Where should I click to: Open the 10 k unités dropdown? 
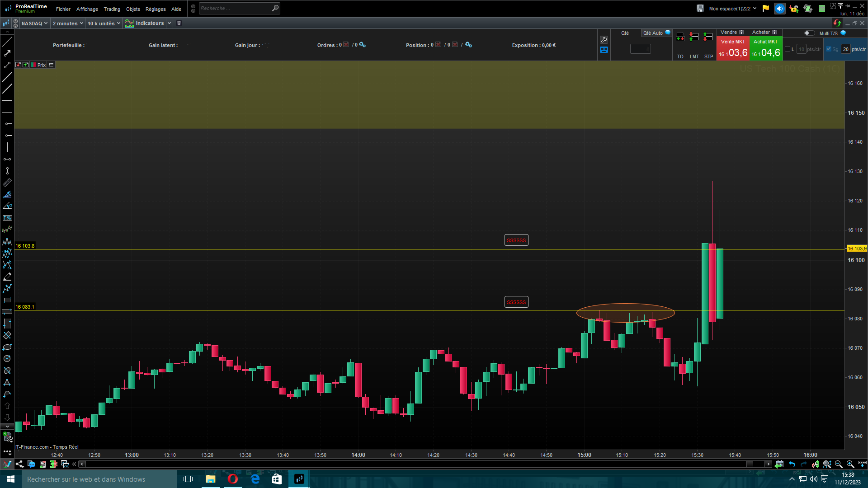pyautogui.click(x=104, y=23)
